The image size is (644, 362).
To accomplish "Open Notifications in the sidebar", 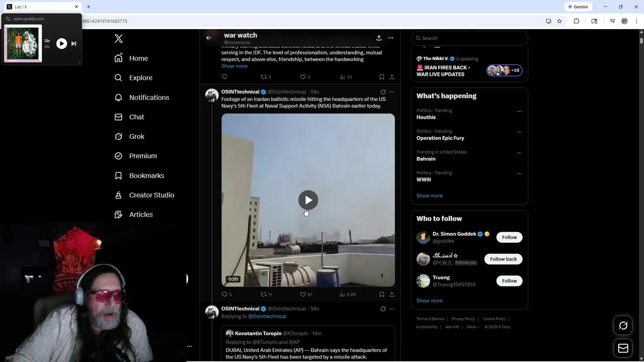I will [142, 98].
